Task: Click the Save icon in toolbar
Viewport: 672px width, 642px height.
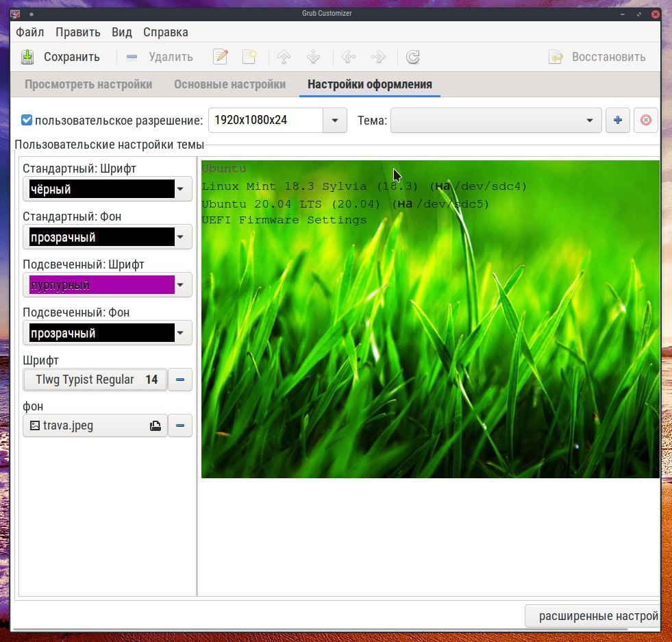Action: point(27,57)
